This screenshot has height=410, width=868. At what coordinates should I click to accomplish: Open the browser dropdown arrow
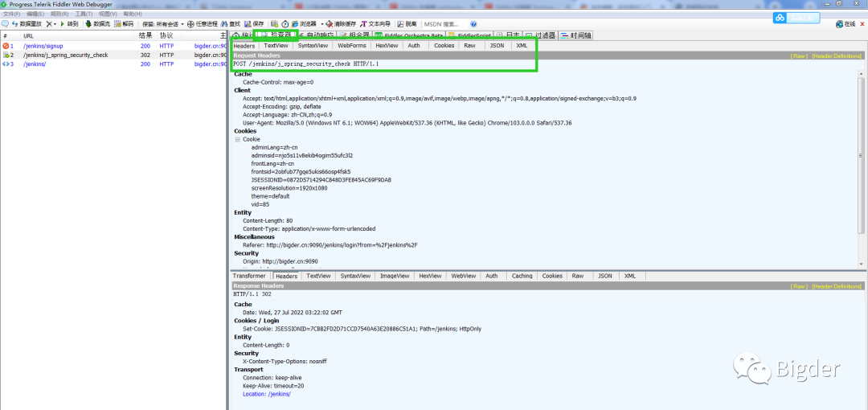tap(322, 24)
